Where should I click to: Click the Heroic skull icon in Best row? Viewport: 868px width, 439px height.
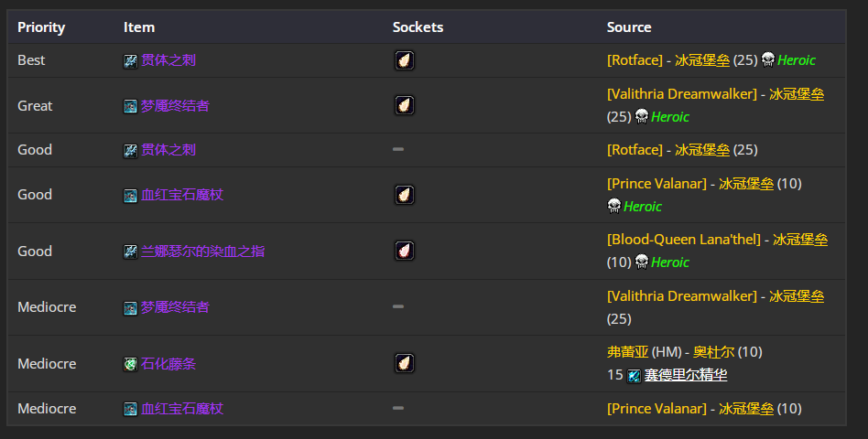pos(767,60)
